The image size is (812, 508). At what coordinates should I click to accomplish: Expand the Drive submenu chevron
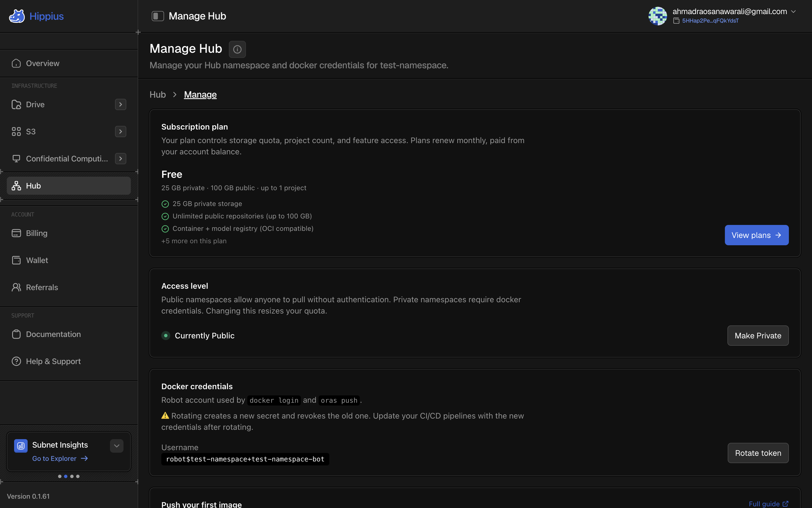(x=120, y=104)
